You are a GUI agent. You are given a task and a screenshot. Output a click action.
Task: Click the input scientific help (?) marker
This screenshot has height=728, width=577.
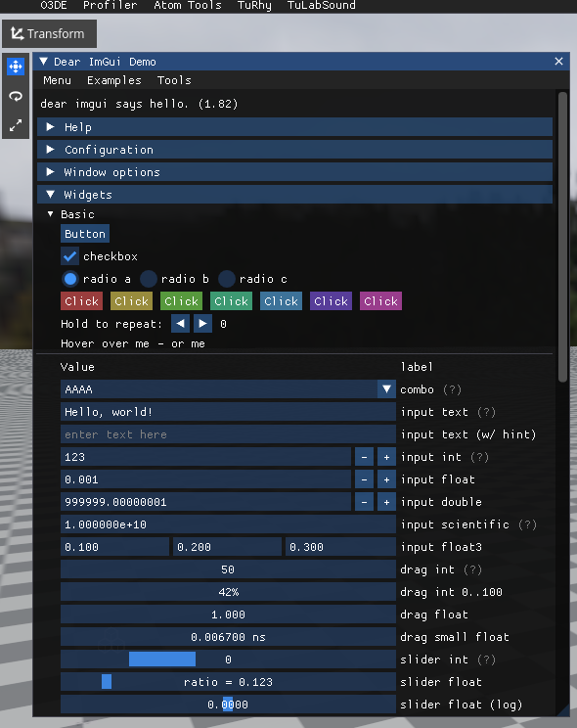527,524
